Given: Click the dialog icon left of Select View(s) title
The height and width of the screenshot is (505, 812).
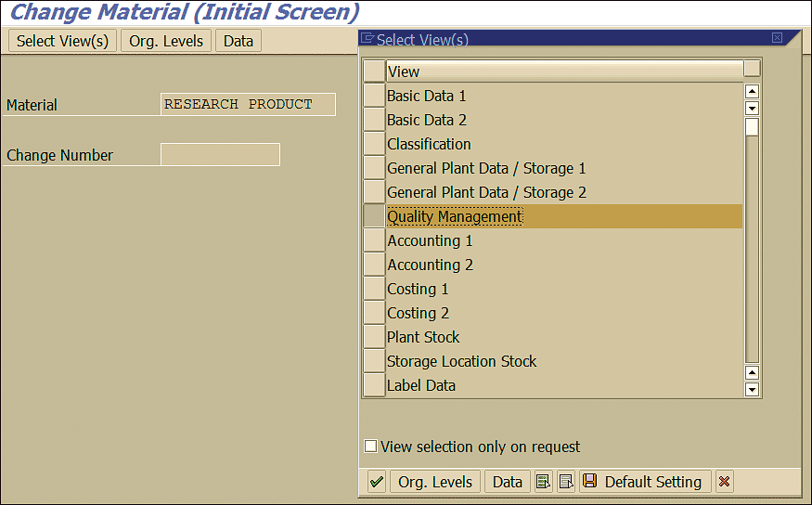Looking at the screenshot, I should pyautogui.click(x=367, y=38).
